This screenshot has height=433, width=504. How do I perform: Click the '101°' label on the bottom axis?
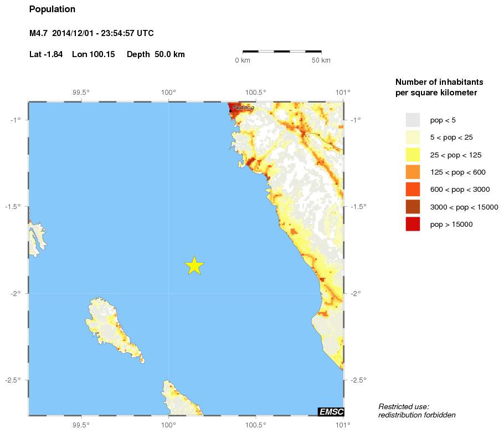click(343, 425)
